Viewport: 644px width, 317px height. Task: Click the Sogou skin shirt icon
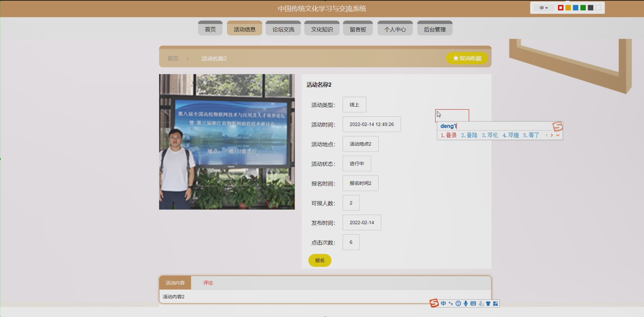(x=488, y=304)
